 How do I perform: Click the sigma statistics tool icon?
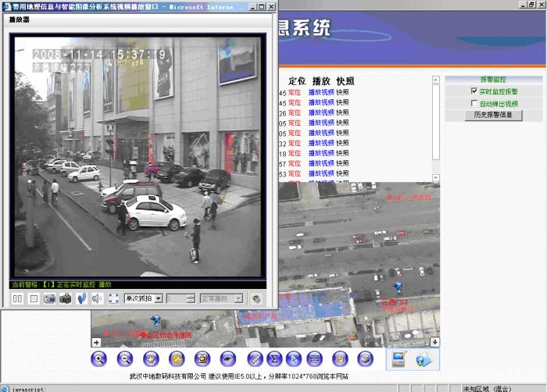[x=274, y=358]
